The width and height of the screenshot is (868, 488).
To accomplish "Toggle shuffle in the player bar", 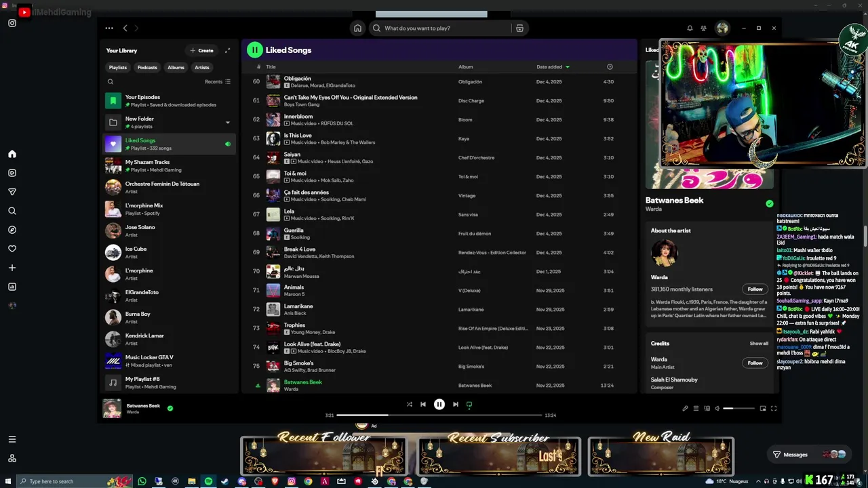I will (409, 404).
